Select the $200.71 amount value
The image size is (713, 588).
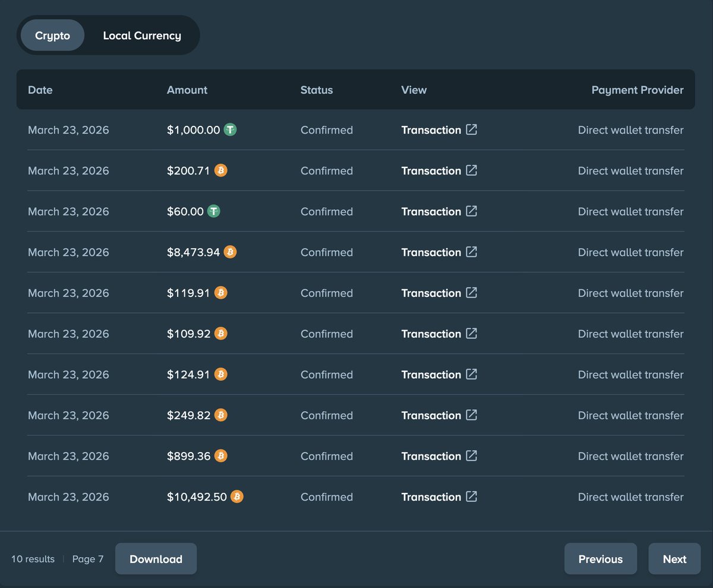pyautogui.click(x=188, y=170)
